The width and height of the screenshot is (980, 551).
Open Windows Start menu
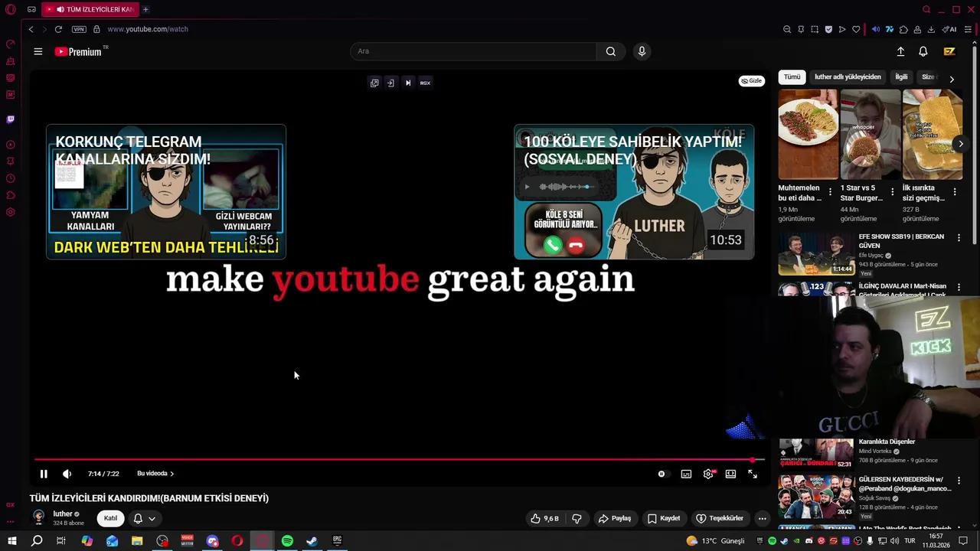point(11,541)
